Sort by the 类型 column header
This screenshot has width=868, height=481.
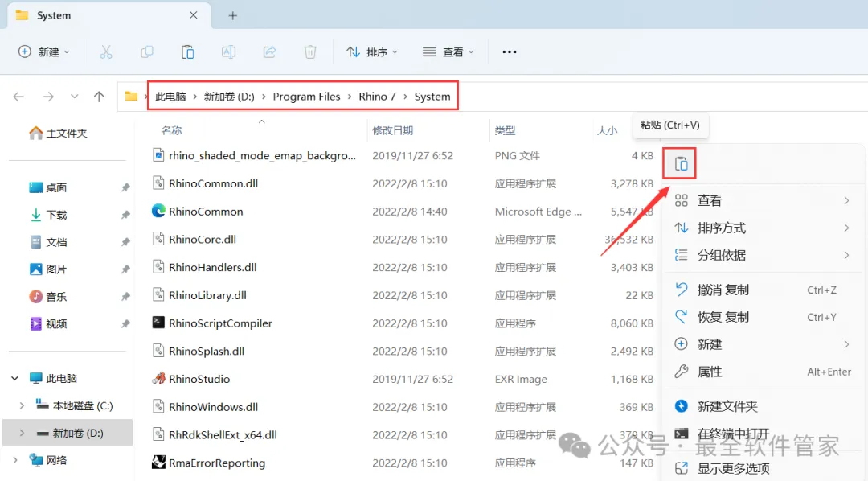point(505,131)
